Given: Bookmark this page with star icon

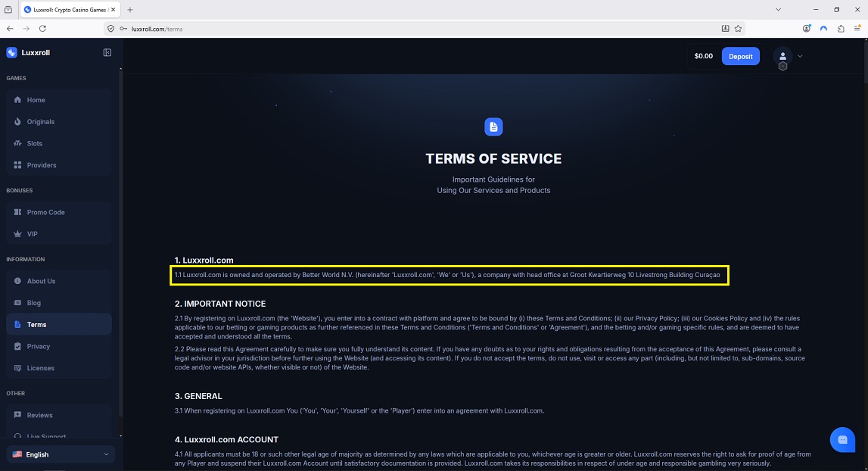Looking at the screenshot, I should pyautogui.click(x=738, y=29).
